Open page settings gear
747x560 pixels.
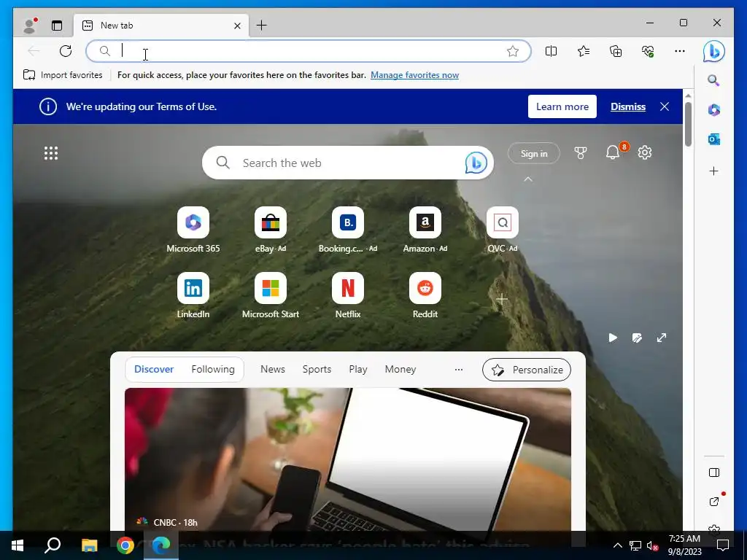click(x=645, y=152)
